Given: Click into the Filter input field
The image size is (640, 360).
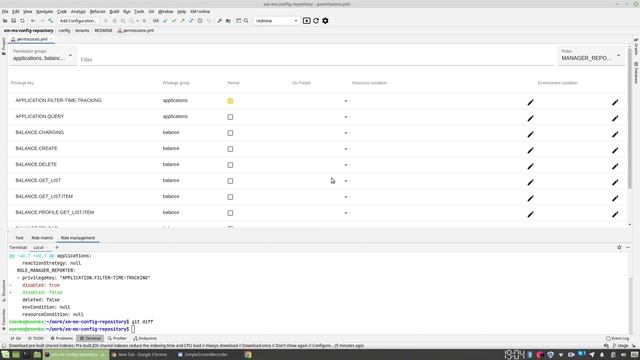Looking at the screenshot, I should pos(316,60).
